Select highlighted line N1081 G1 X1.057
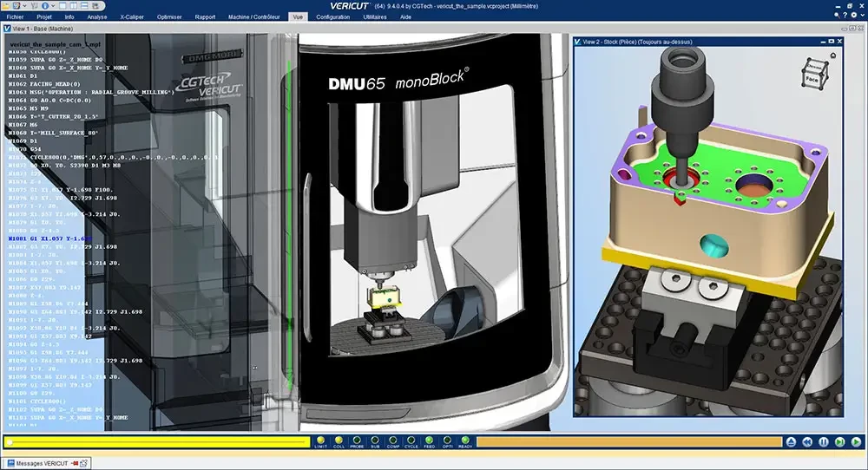 pos(49,238)
